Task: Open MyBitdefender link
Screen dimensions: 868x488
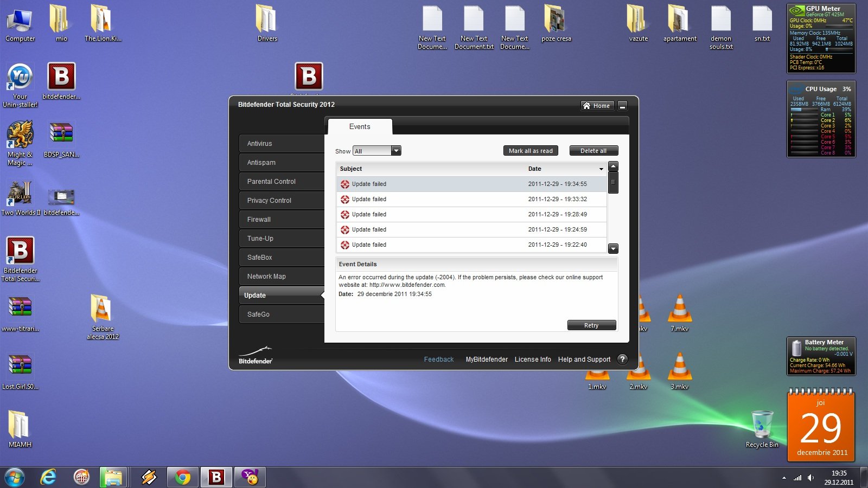Action: [487, 359]
